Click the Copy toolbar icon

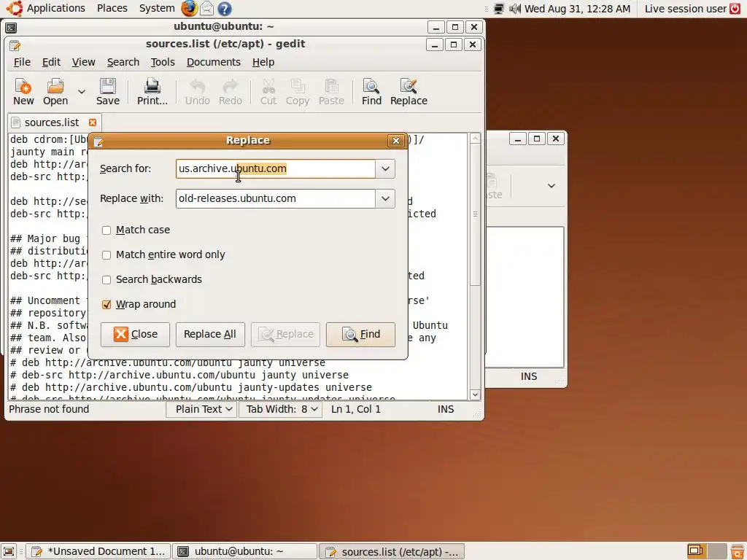pyautogui.click(x=298, y=92)
